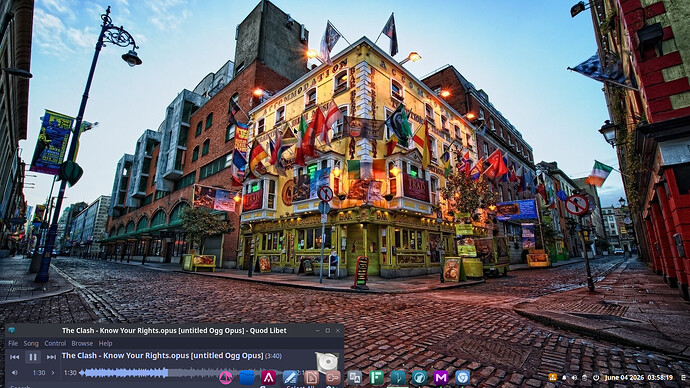Open the Song menu
Image resolution: width=690 pixels, height=388 pixels.
(x=31, y=343)
